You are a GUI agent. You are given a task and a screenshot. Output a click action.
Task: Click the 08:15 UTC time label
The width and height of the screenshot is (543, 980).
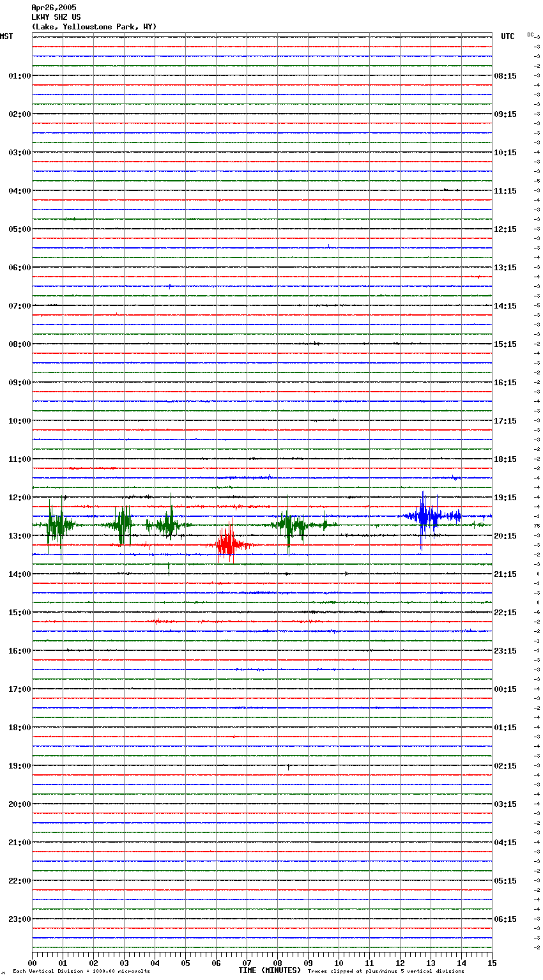coord(505,76)
